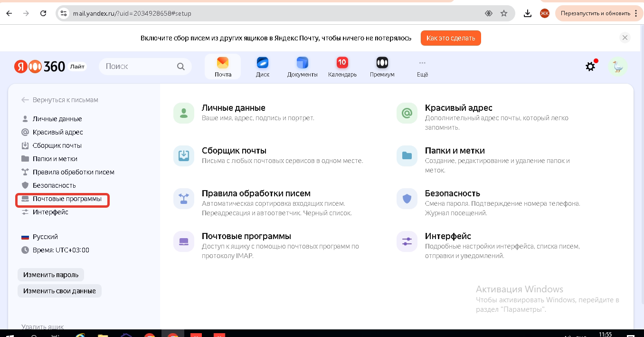Screen dimensions: 644x337
Task: Open the Безопасность heading link
Action: pos(453,193)
